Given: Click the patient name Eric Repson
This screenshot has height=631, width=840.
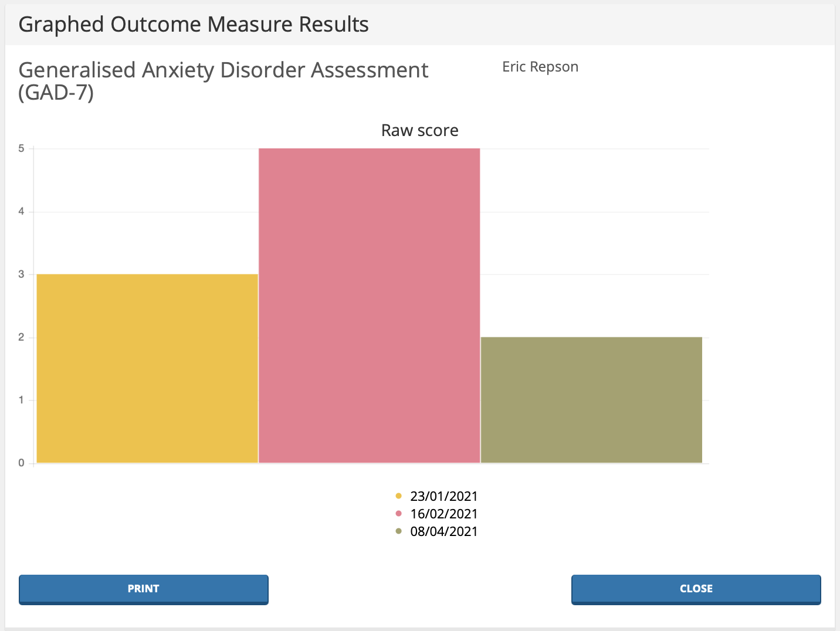Looking at the screenshot, I should (x=540, y=67).
